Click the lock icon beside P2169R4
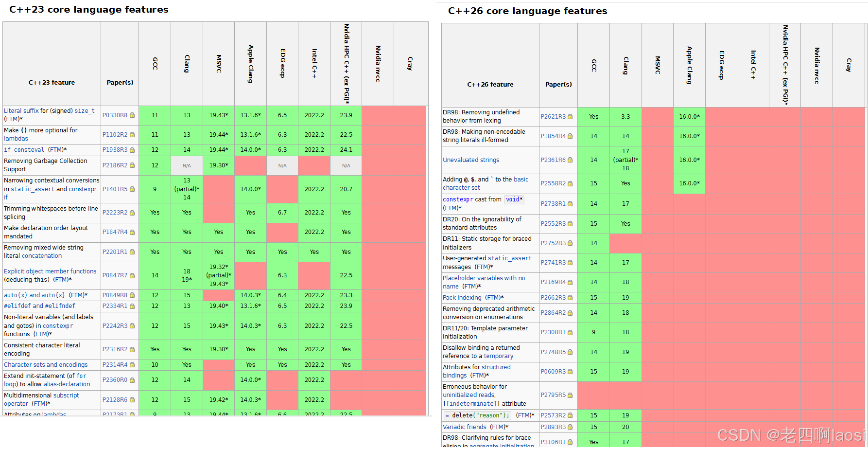 570,282
